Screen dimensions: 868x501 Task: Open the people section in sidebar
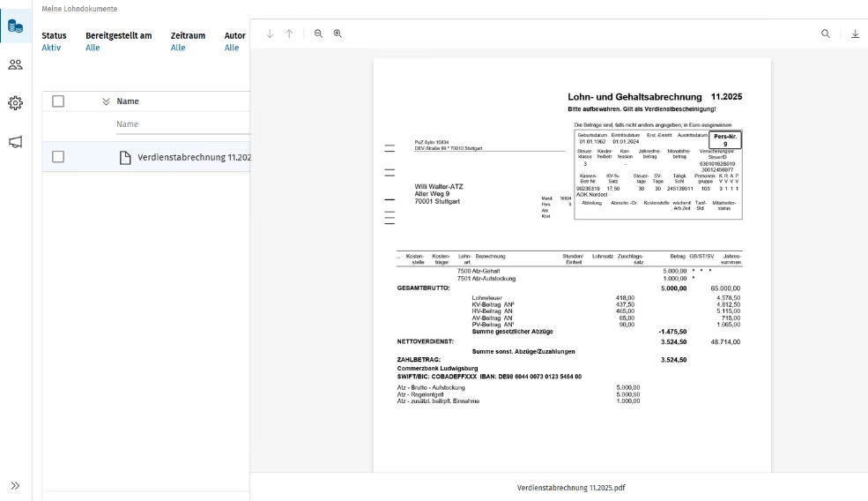pyautogui.click(x=15, y=64)
